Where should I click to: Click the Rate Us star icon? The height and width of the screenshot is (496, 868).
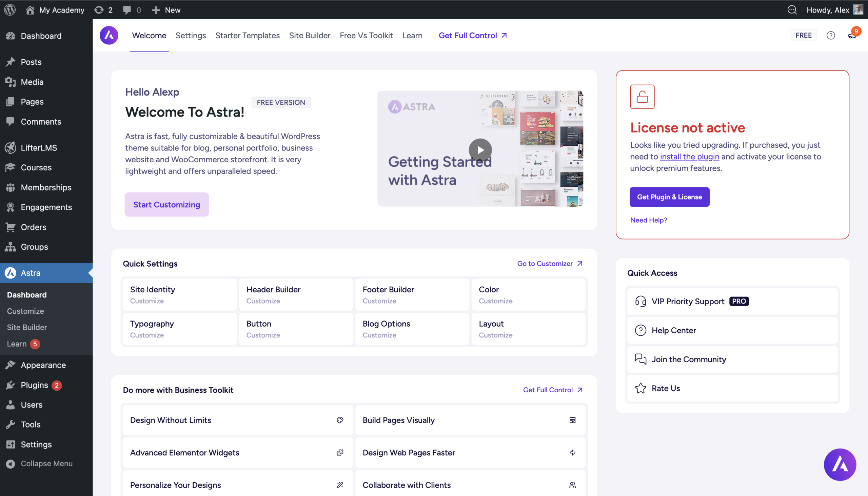[640, 388]
